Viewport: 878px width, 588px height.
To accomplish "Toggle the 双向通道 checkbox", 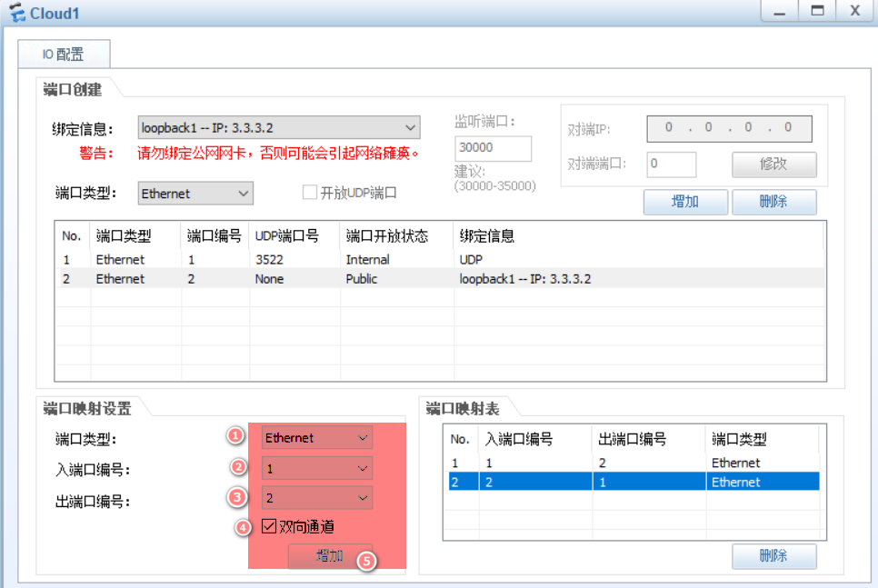I will point(269,526).
